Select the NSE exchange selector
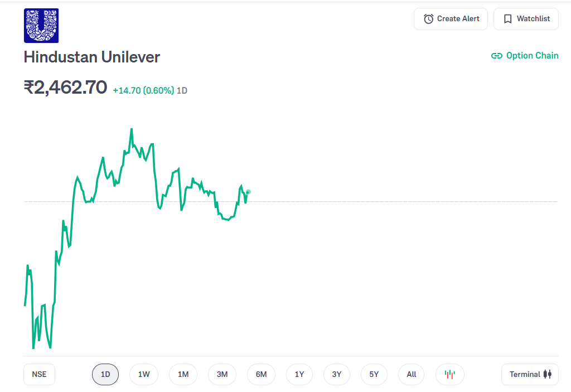The width and height of the screenshot is (571, 392). [39, 374]
